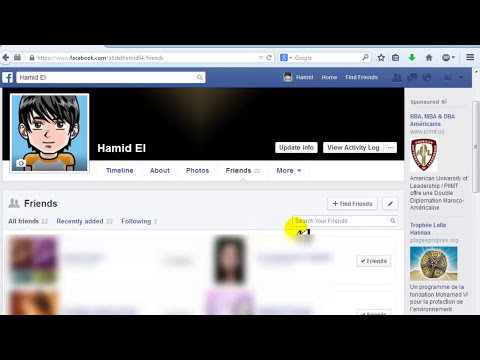The image size is (480, 360).
Task: Show the Following list
Action: click(139, 221)
